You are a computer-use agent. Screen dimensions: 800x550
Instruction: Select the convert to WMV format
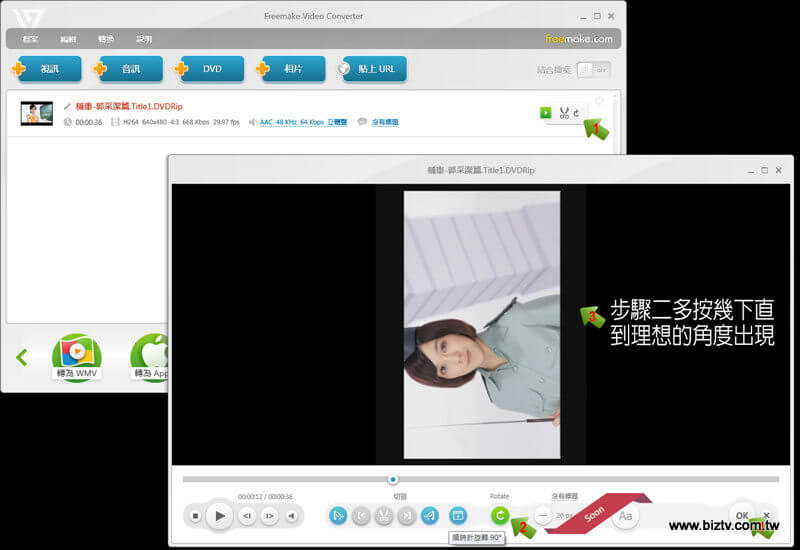[x=77, y=357]
